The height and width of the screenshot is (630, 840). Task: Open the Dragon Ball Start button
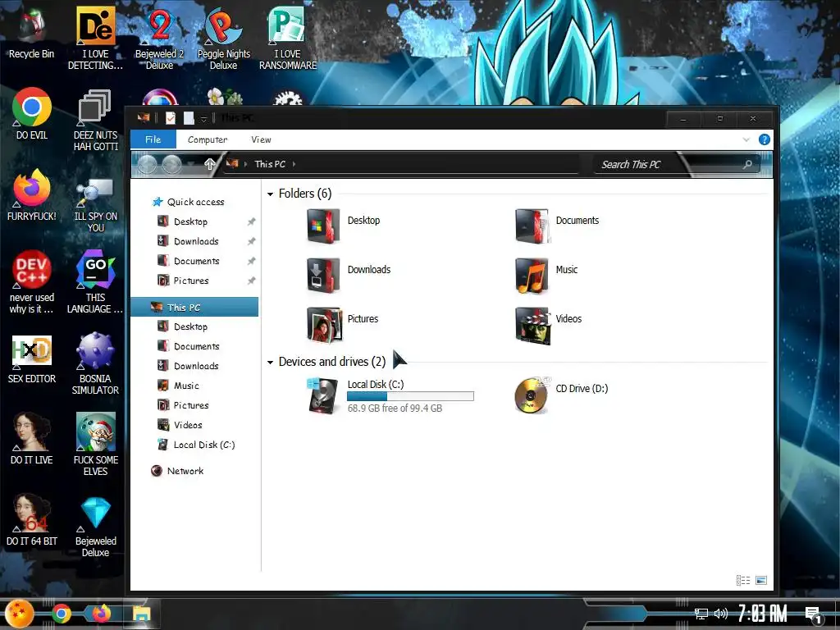pyautogui.click(x=20, y=614)
